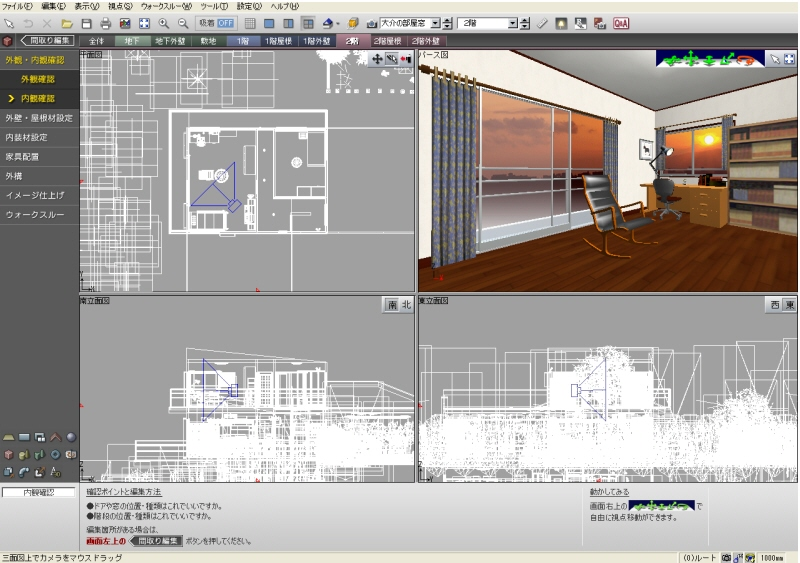
Task: Toggle the 北 (north) elevation view button
Action: click(405, 306)
